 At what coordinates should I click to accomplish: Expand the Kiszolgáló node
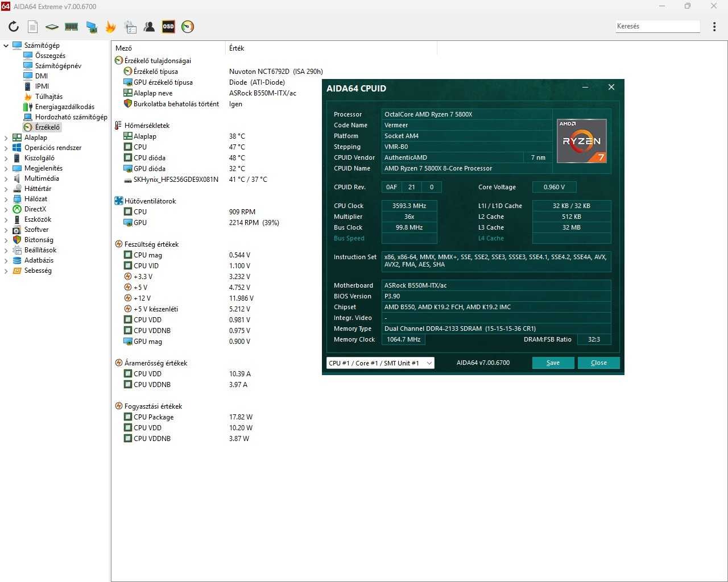6,158
